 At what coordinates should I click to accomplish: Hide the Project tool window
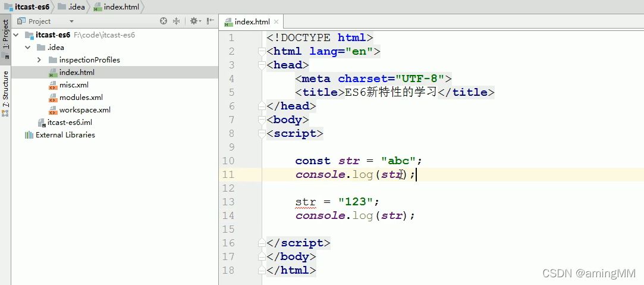(211, 21)
